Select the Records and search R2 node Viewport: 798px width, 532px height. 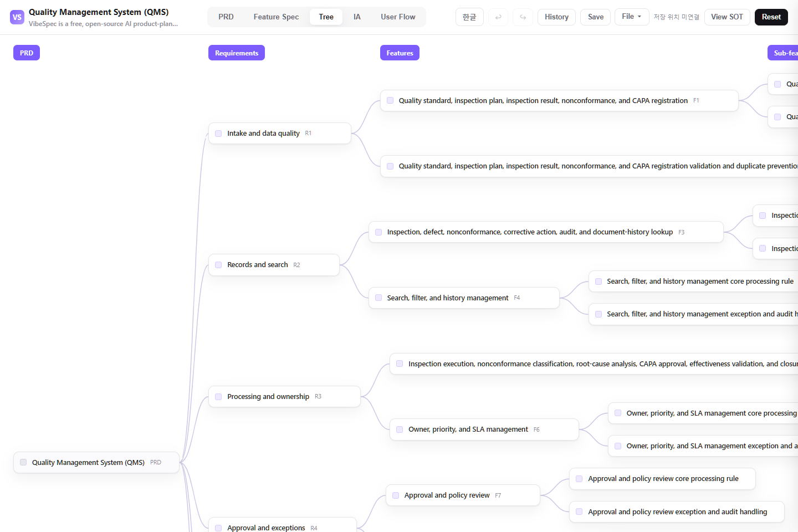274,265
